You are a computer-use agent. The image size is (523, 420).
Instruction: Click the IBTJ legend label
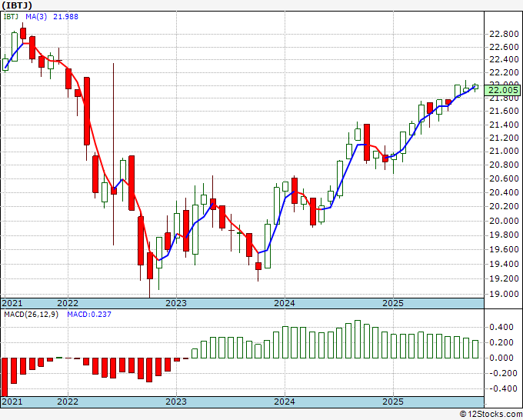(x=11, y=16)
